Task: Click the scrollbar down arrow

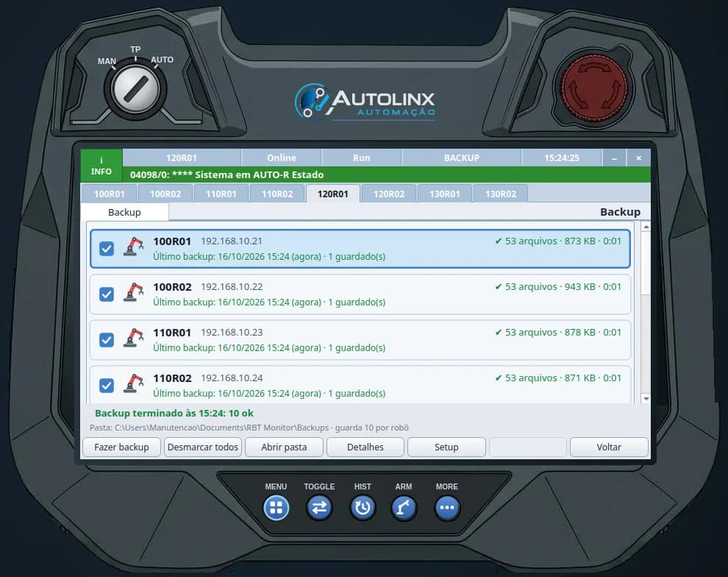Action: 646,399
